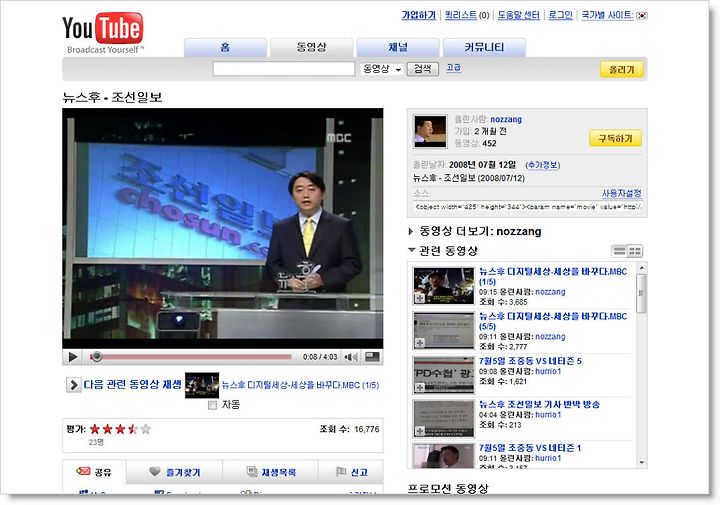Rate the video with the fifth star
The height and width of the screenshot is (505, 720).
click(146, 429)
